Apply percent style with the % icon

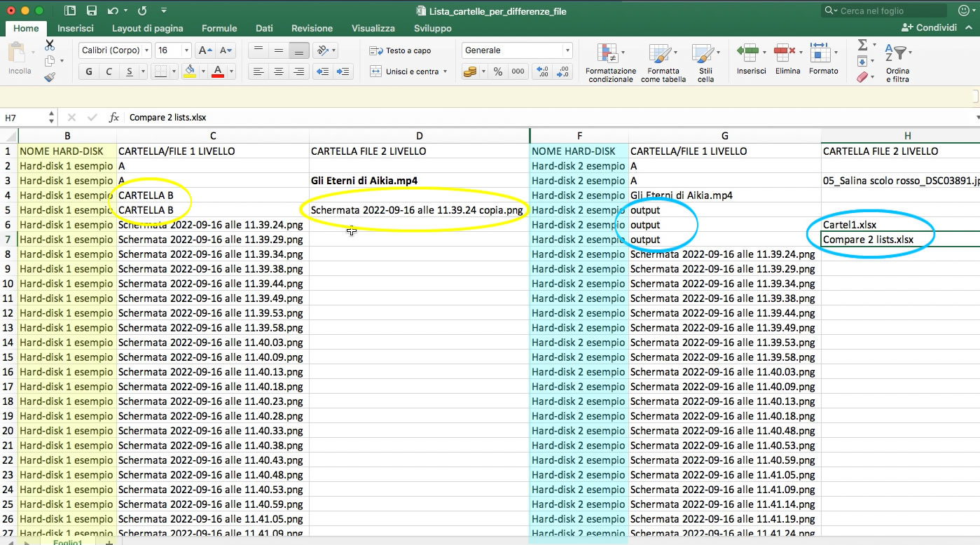pos(498,71)
